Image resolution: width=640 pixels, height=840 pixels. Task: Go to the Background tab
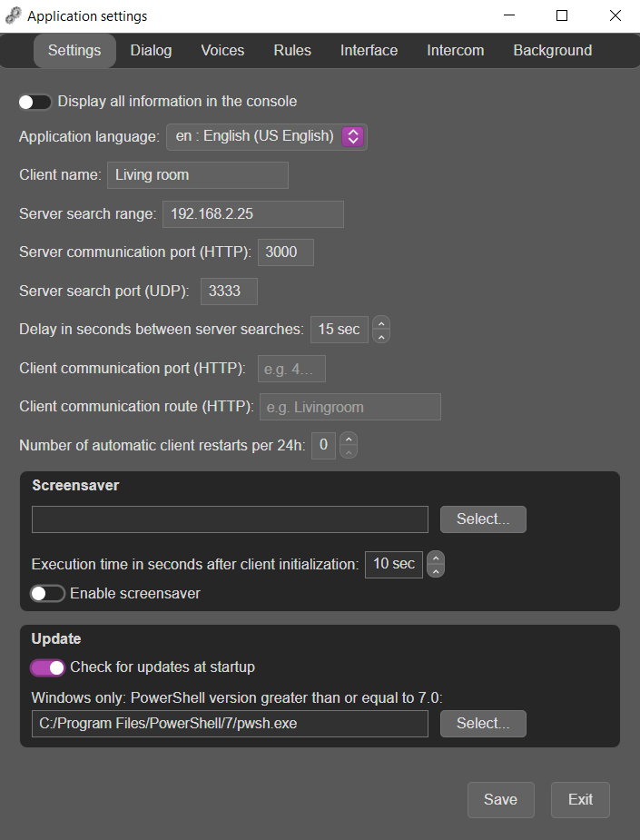tap(553, 50)
